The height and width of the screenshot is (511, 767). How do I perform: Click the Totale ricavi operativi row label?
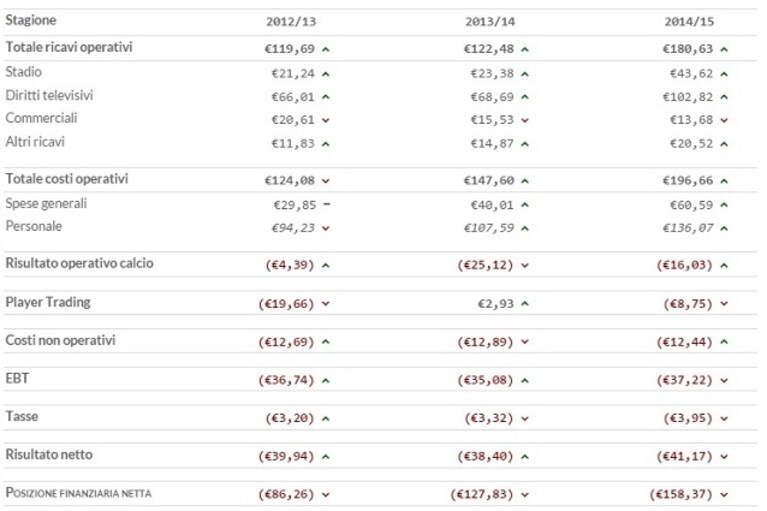(68, 47)
